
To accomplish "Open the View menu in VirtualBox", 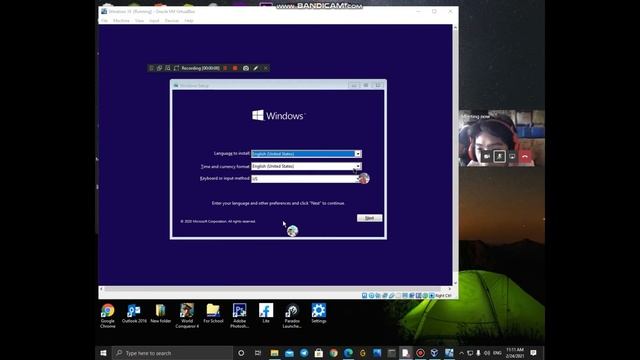I will click(x=139, y=20).
